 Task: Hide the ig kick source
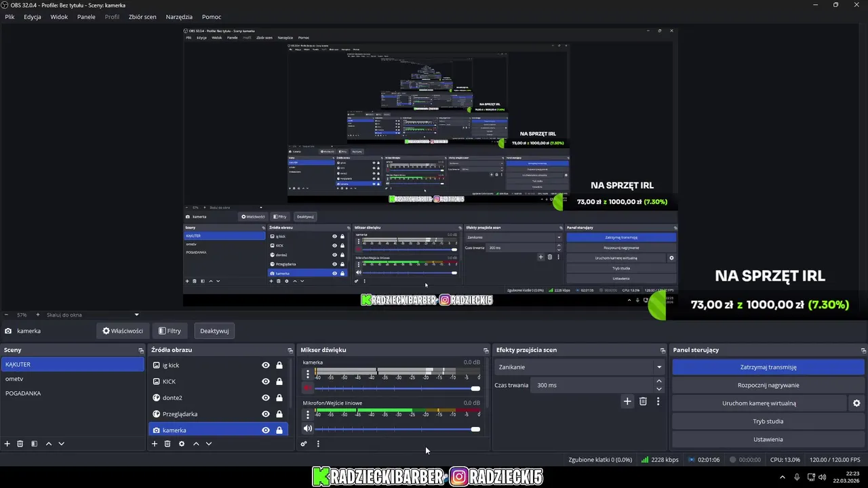(x=266, y=365)
